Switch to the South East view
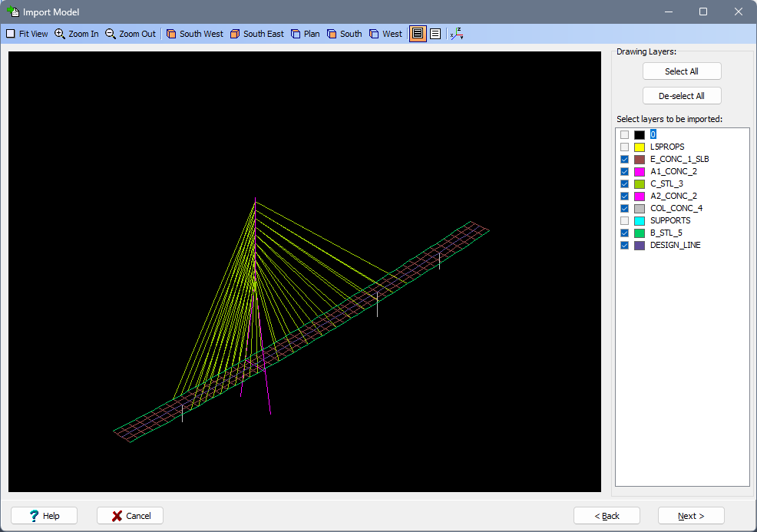Image resolution: width=757 pixels, height=532 pixels. pos(256,33)
